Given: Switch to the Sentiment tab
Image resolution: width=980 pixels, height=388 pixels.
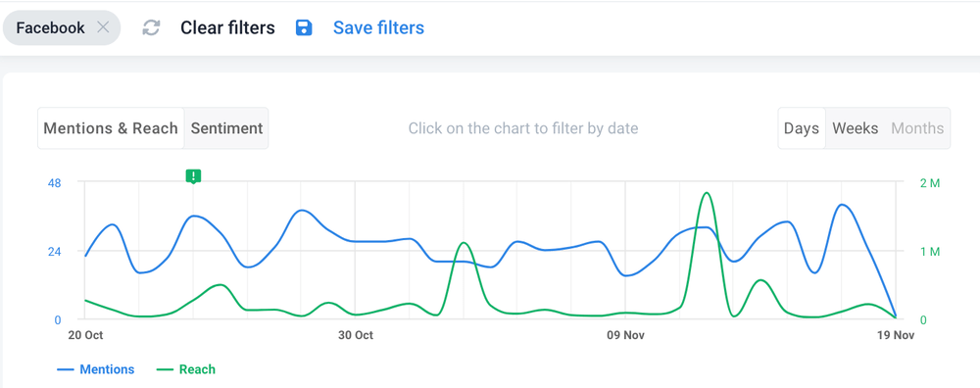Looking at the screenshot, I should pos(226,128).
